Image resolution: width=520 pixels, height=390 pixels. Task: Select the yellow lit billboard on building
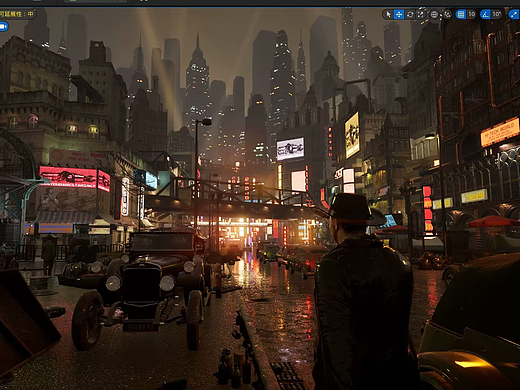pos(352,135)
